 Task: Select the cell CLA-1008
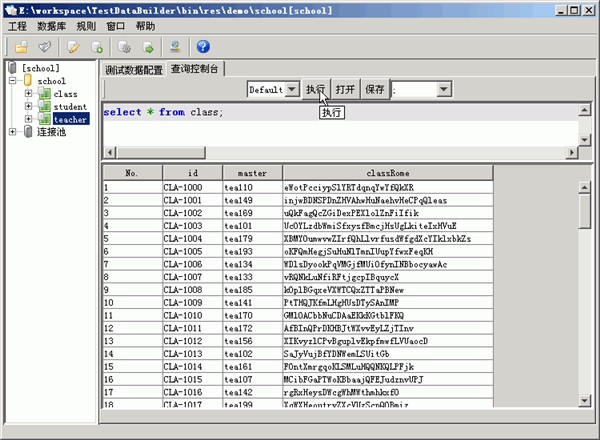192,290
